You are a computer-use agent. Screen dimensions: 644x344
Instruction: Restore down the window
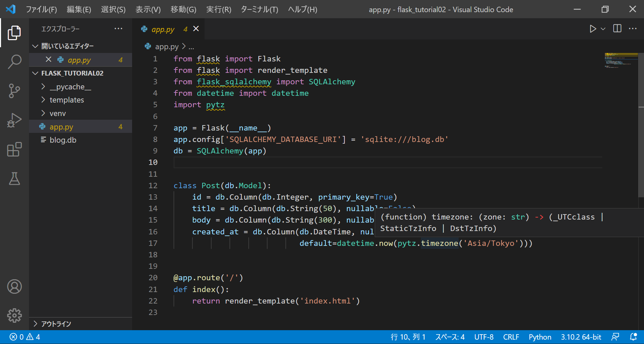click(605, 9)
